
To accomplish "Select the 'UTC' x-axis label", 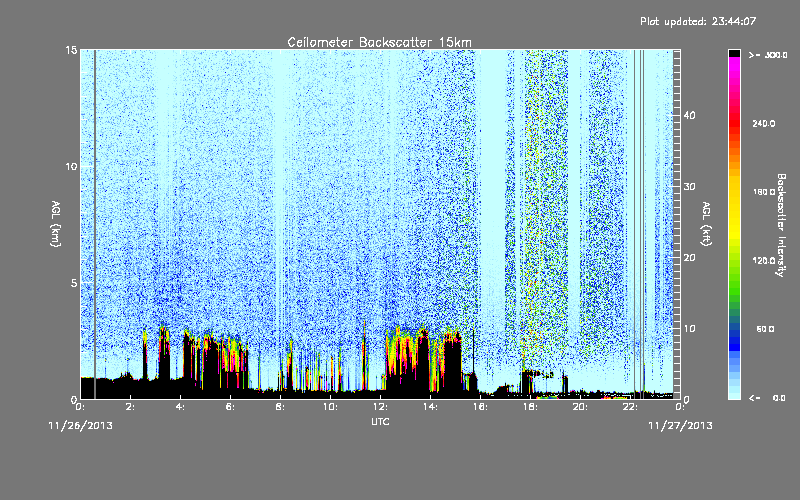I will (380, 421).
